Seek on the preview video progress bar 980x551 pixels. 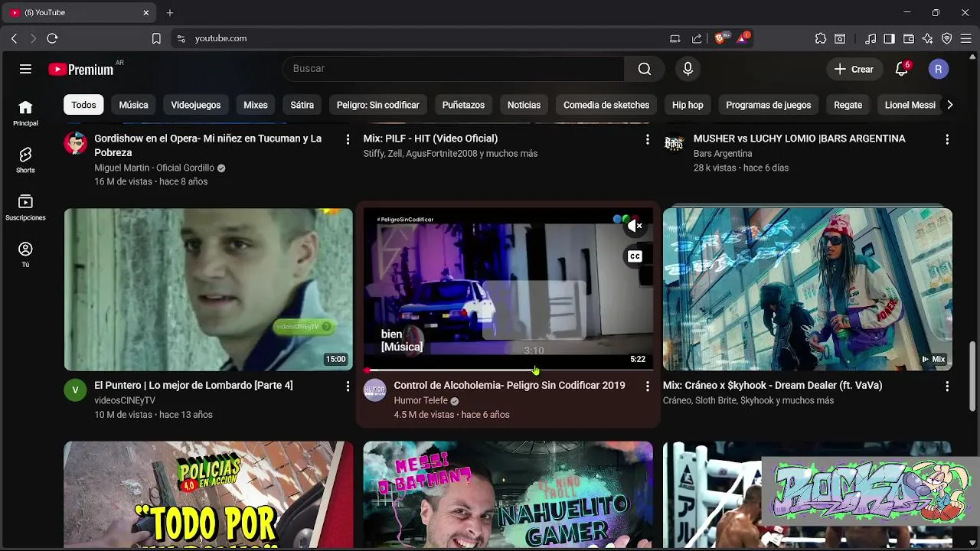pos(508,370)
